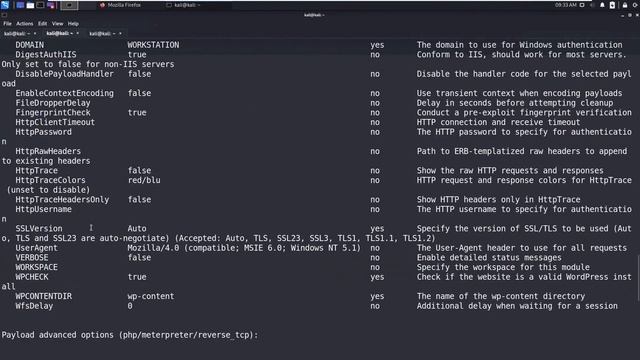This screenshot has height=360, width=640.
Task: Click 'The name of the wp-content directory'
Action: tap(501, 296)
